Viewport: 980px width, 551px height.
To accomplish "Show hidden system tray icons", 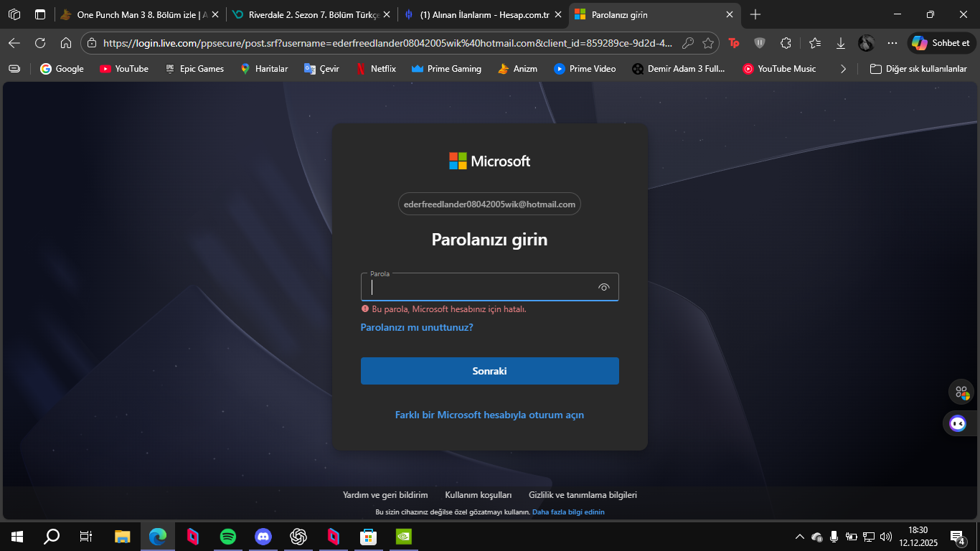I will (x=800, y=537).
